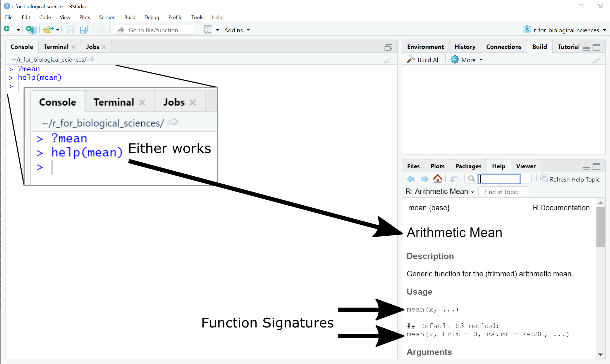
Task: Click the Help pane home icon
Action: click(437, 179)
